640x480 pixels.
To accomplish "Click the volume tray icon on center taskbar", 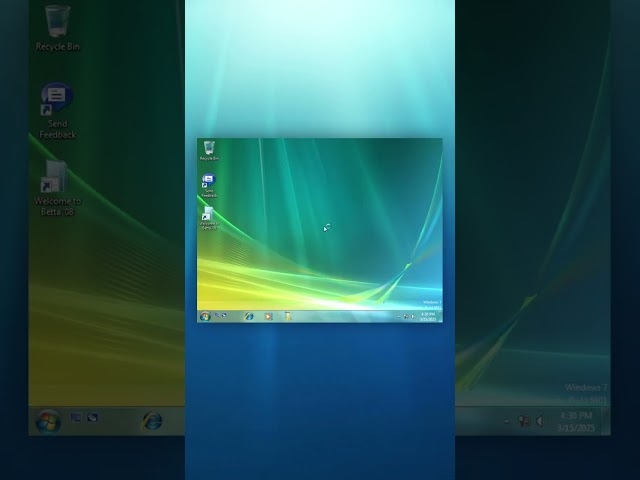I will click(413, 317).
